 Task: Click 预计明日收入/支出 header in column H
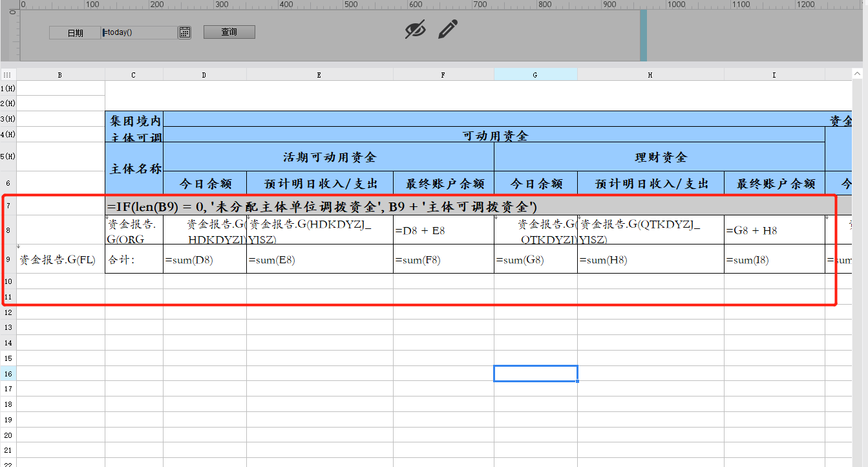[650, 183]
